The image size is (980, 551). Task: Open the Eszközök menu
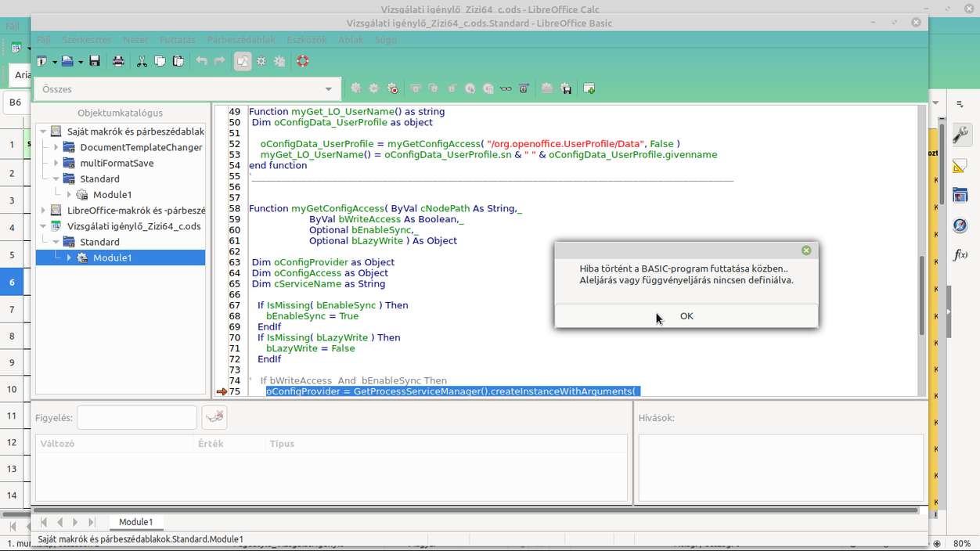pyautogui.click(x=306, y=40)
